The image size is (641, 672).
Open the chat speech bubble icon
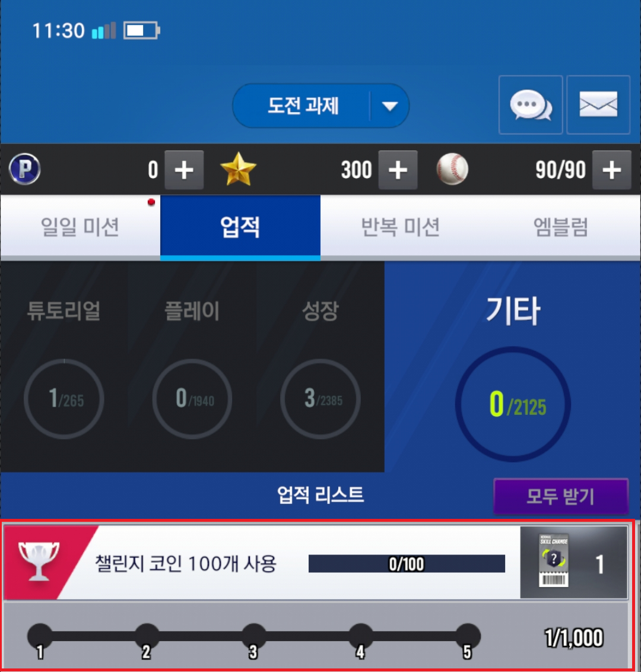click(x=531, y=105)
